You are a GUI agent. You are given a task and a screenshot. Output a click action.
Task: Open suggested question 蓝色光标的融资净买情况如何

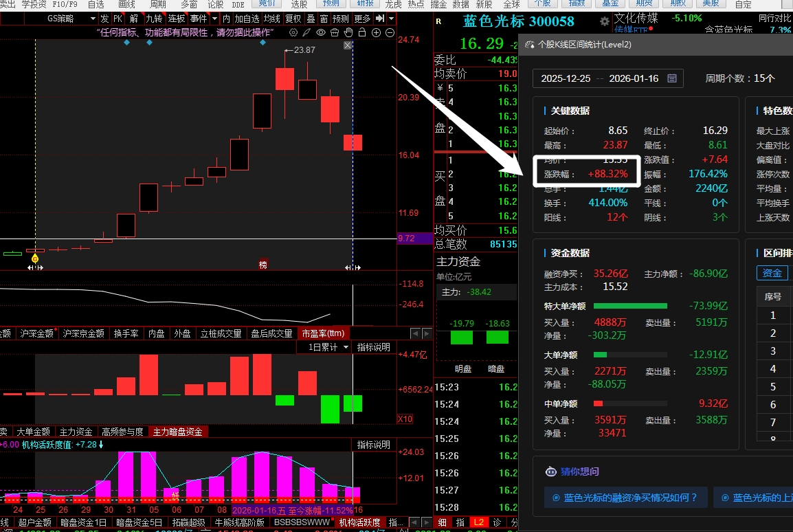(625, 498)
